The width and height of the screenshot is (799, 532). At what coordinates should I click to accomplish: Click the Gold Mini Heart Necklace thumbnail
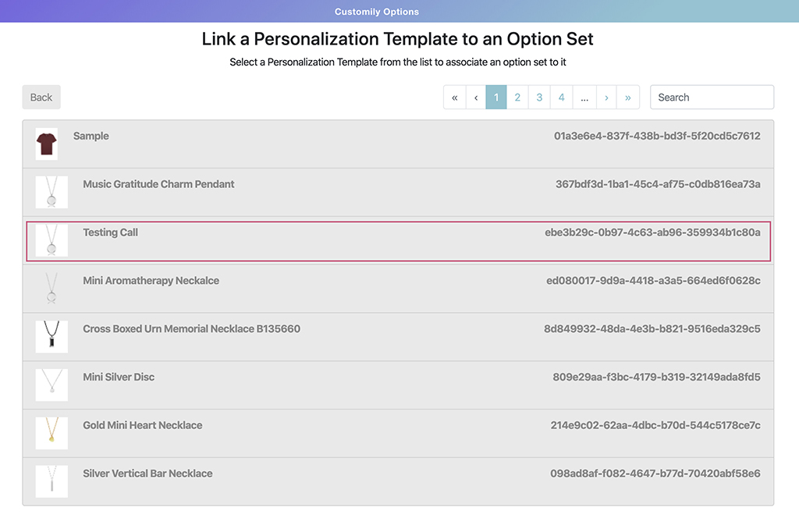pyautogui.click(x=51, y=433)
